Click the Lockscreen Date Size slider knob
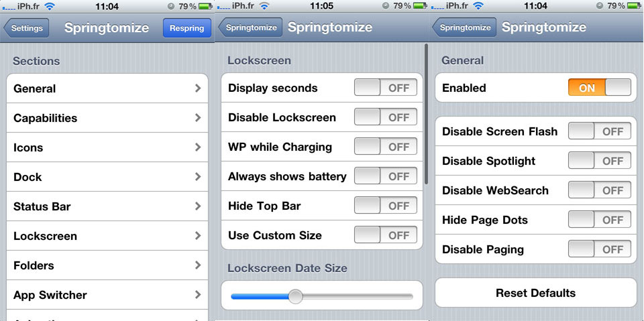 (295, 296)
